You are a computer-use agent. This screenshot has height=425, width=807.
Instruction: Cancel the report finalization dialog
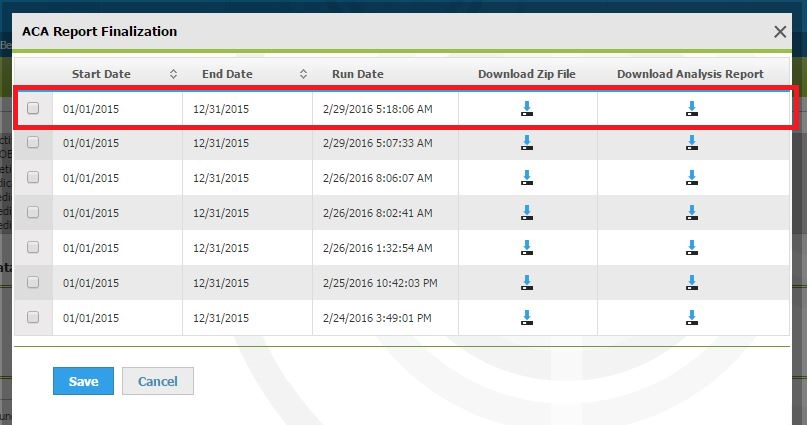pyautogui.click(x=157, y=381)
